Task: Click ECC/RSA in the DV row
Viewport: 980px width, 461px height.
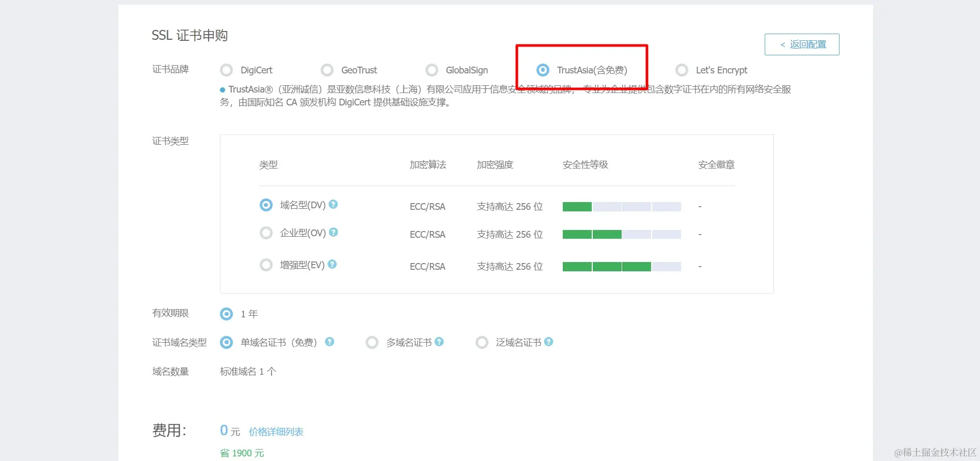Action: tap(428, 207)
